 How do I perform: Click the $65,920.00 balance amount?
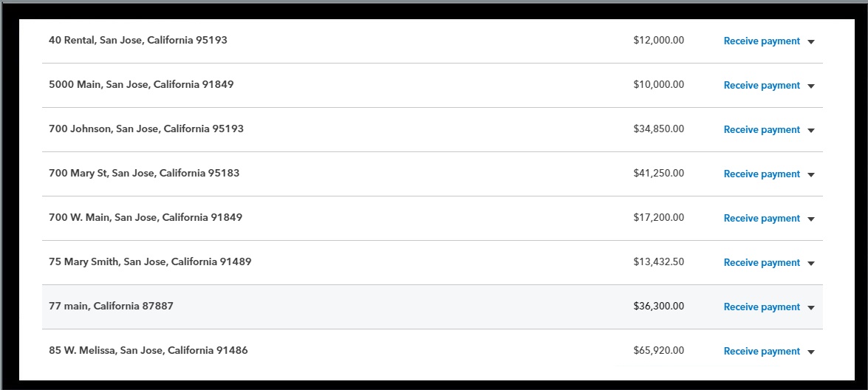pos(658,350)
